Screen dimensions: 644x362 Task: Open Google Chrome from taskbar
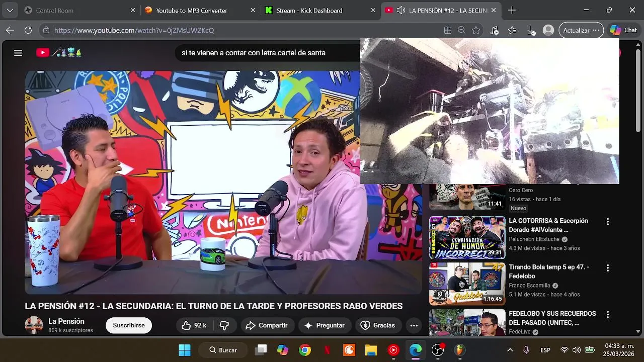[x=305, y=350]
